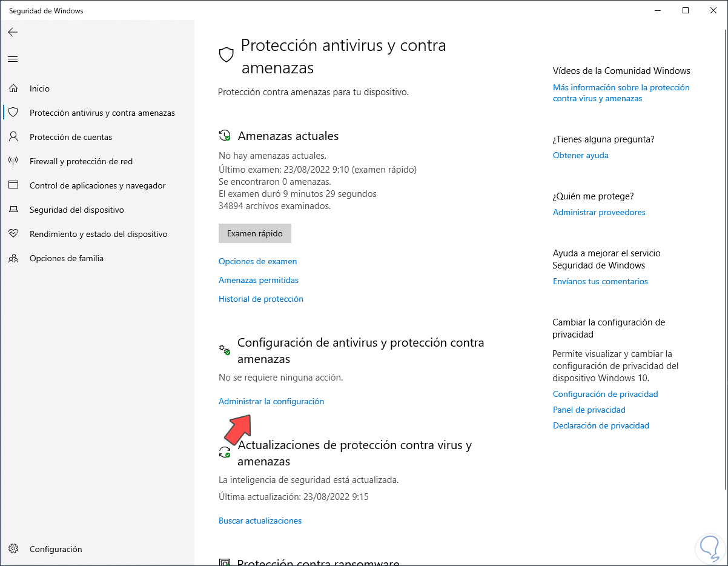Click the back arrow icon

click(13, 32)
